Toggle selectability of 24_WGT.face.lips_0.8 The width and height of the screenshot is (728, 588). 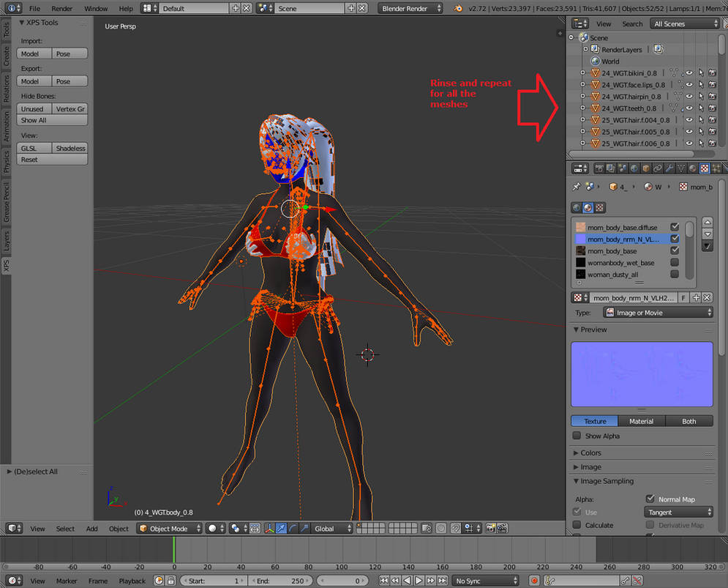[x=701, y=85]
